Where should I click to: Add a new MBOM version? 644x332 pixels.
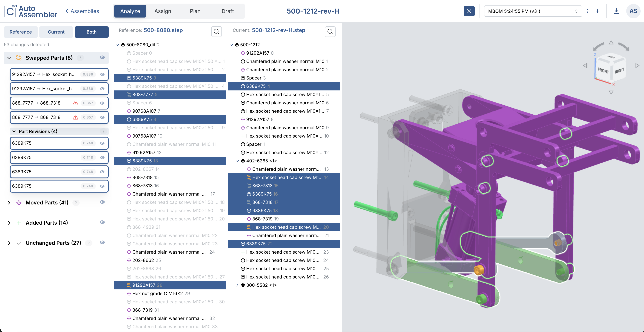(x=597, y=11)
